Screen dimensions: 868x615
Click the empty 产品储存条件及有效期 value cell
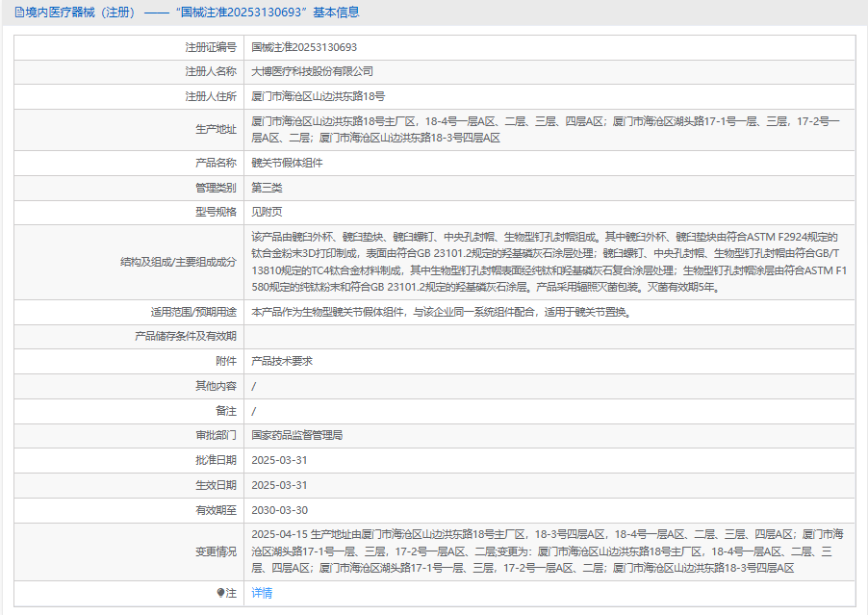click(549, 336)
